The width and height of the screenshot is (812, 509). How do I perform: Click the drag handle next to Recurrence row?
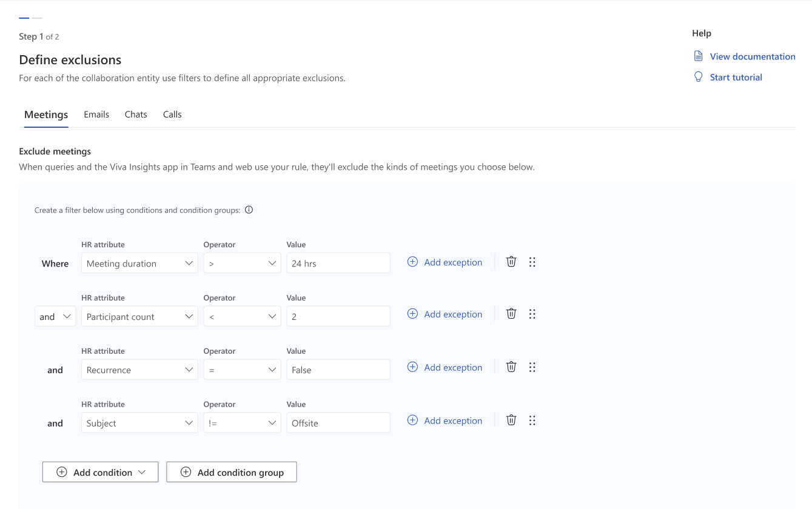[x=532, y=367]
